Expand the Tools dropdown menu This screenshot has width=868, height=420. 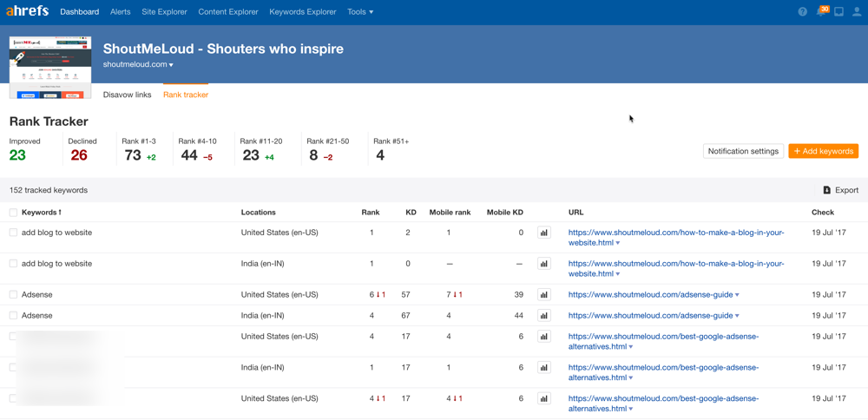pyautogui.click(x=360, y=11)
